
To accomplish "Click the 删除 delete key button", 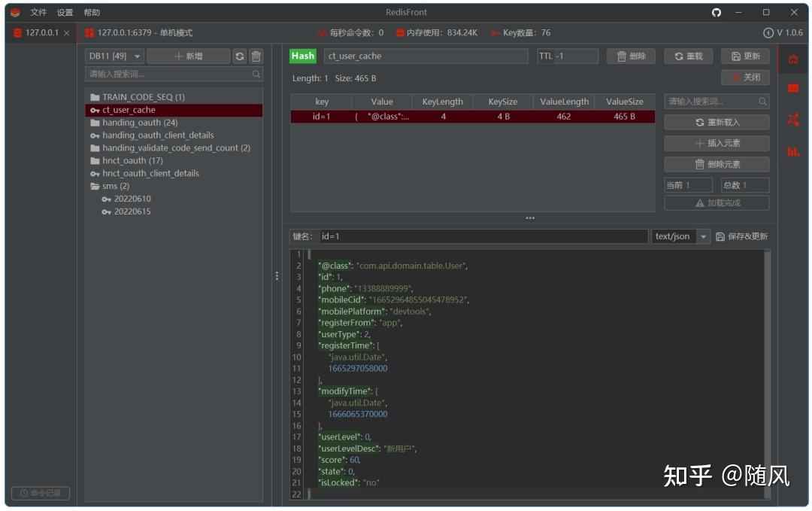I will [x=631, y=56].
